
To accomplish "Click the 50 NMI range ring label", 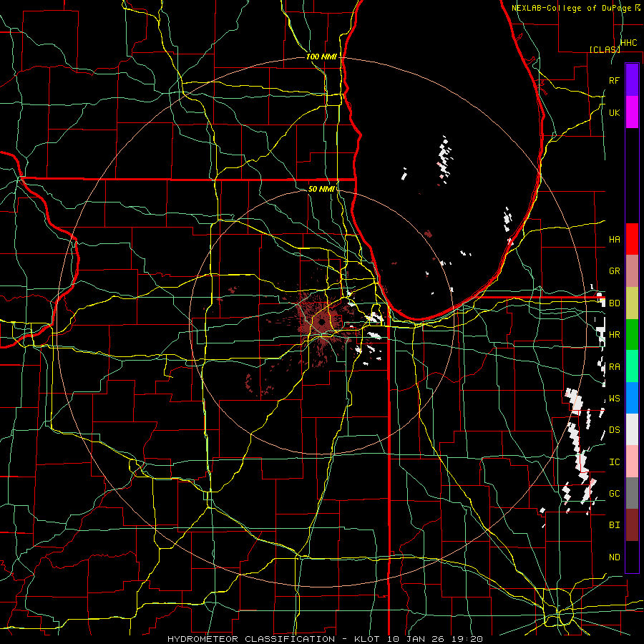I will pyautogui.click(x=321, y=189).
